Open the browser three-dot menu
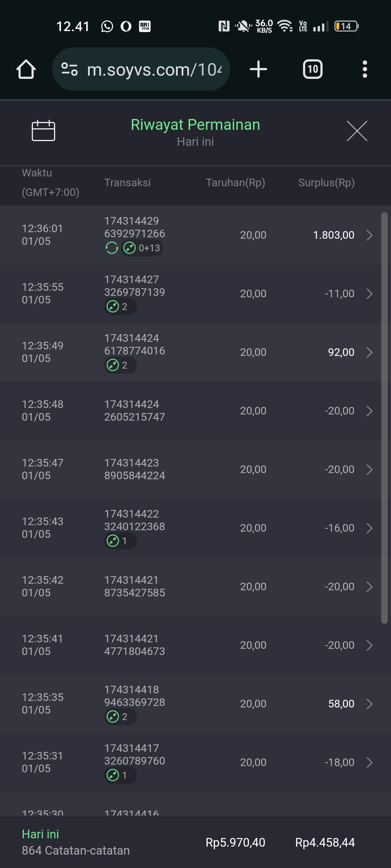 365,69
